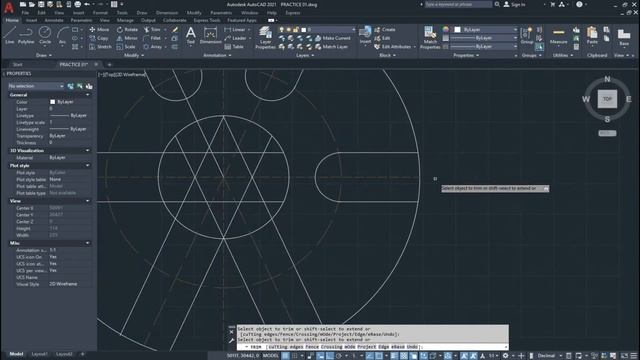This screenshot has height=360, width=640.
Task: Click the search magnifier icon
Action: (497, 4)
